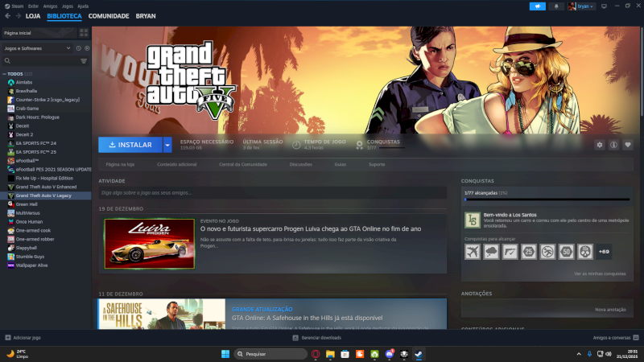The height and width of the screenshot is (362, 644).
Task: Open BRYAN profile tab
Action: coord(146,16)
